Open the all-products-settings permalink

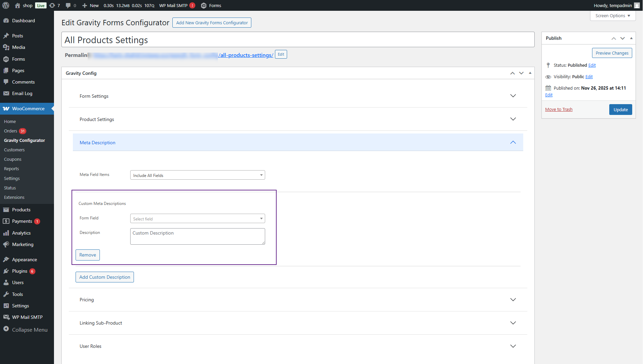(246, 55)
